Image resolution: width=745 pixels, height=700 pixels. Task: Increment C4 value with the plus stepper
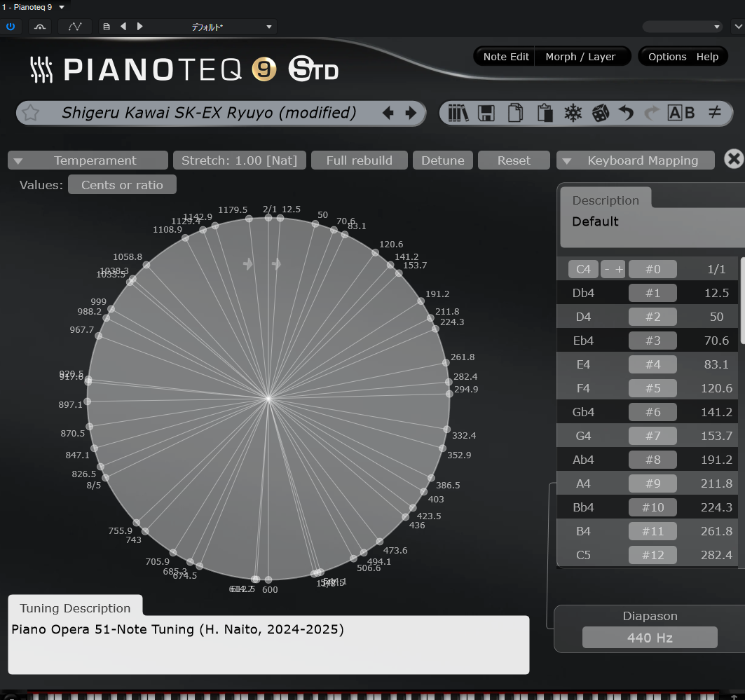click(x=621, y=268)
